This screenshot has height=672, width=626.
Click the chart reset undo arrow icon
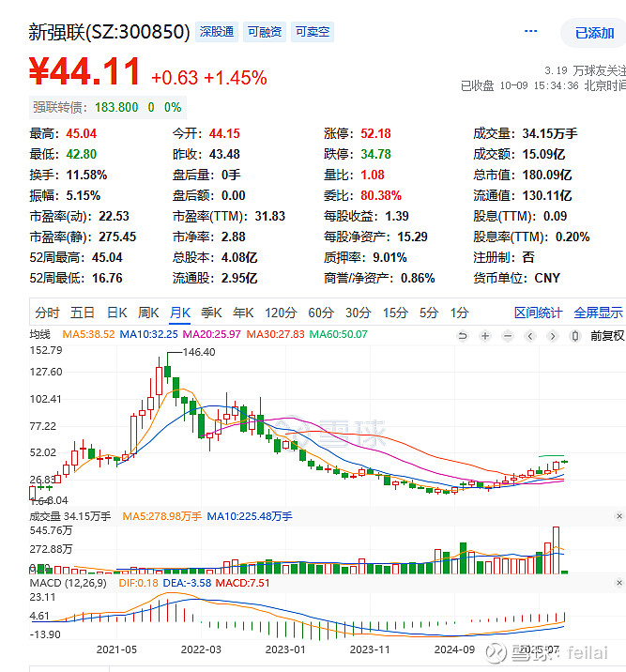[463, 336]
